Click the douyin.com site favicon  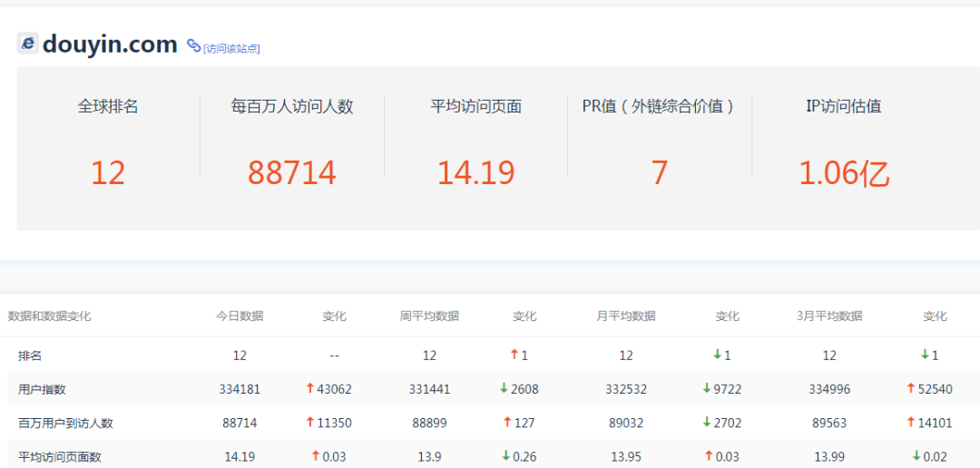click(28, 44)
